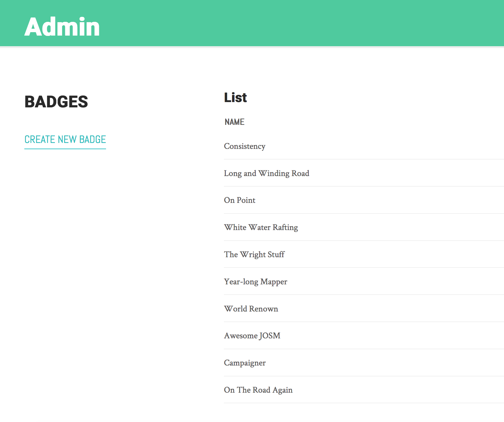
Task: Open the Long and Winding Road badge
Action: tap(266, 174)
